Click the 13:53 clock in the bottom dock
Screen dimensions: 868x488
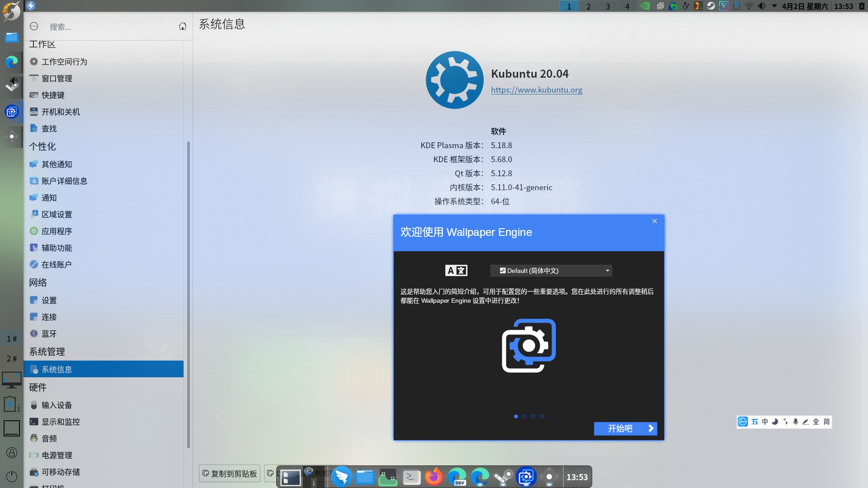click(x=577, y=477)
